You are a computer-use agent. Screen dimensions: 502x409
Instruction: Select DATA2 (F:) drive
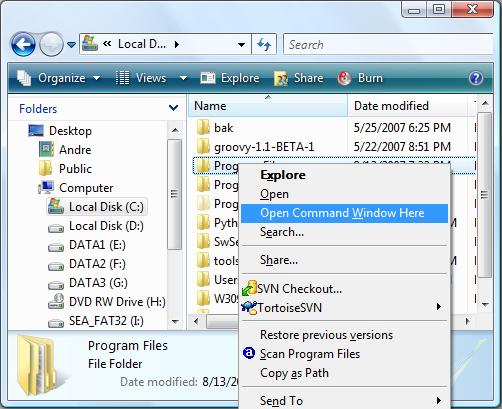[x=97, y=264]
